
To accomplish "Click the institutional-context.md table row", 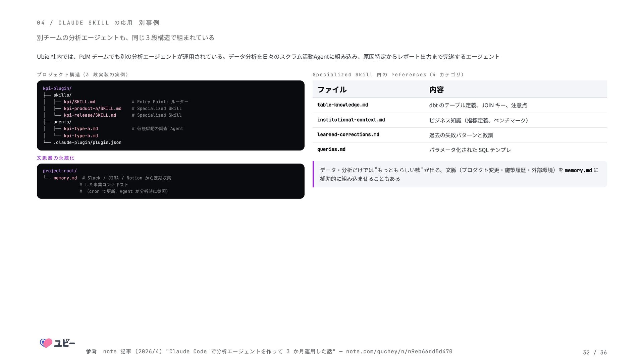I will click(460, 120).
